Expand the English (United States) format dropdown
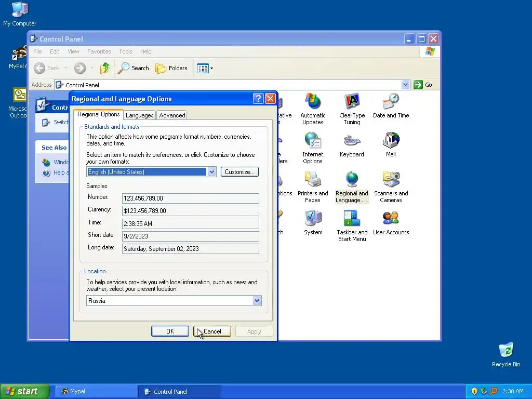The height and width of the screenshot is (399, 532). tap(211, 171)
